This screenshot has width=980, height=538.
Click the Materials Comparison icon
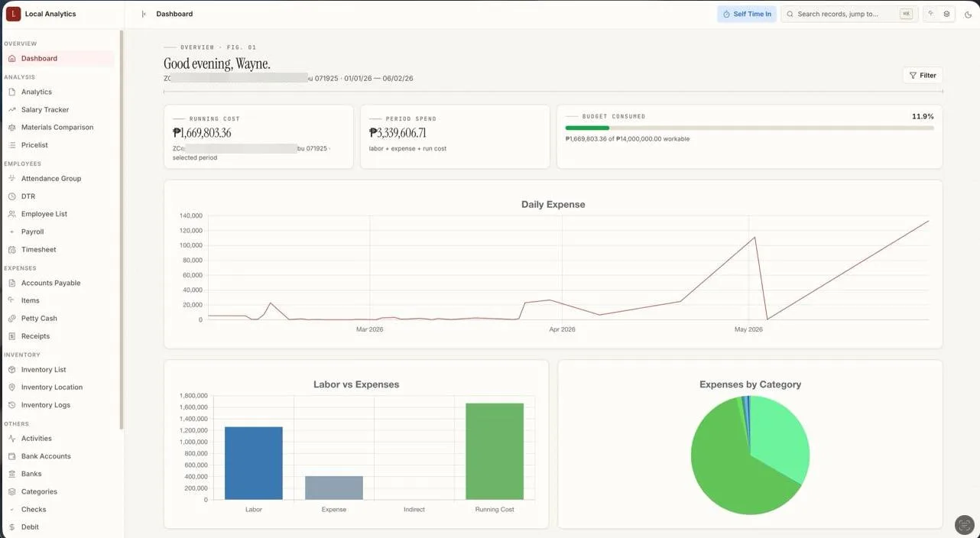pyautogui.click(x=12, y=127)
